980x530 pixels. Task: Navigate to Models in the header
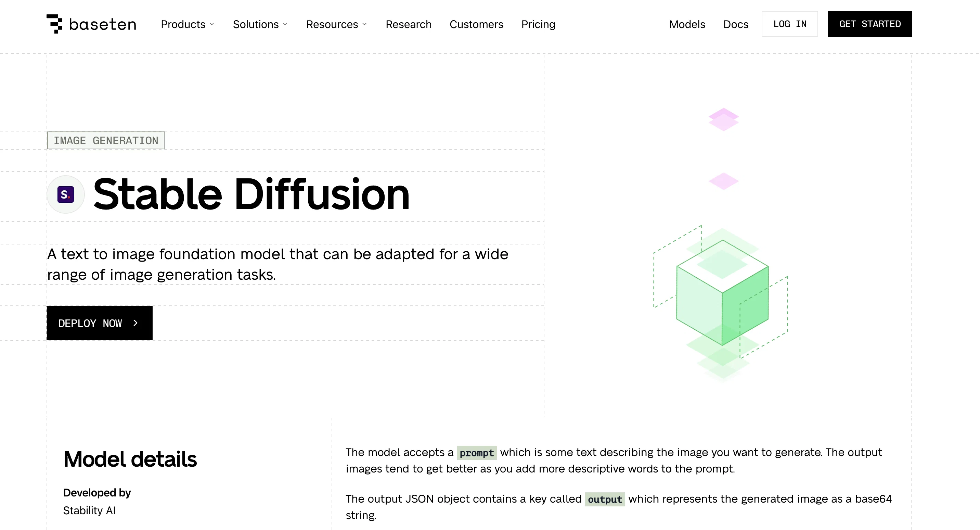click(x=687, y=24)
